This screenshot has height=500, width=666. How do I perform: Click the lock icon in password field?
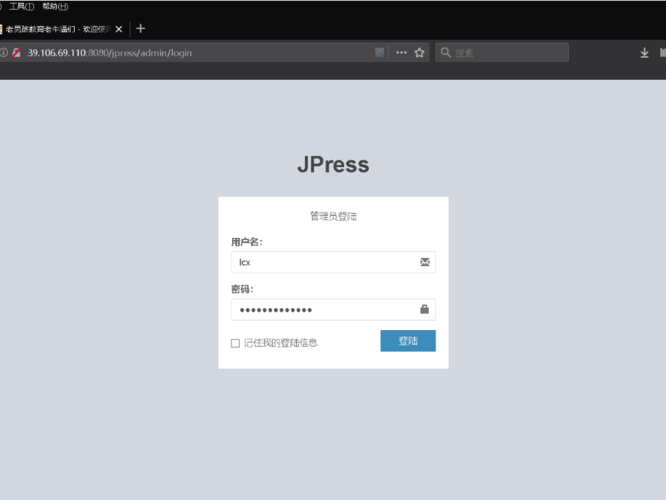coord(424,309)
